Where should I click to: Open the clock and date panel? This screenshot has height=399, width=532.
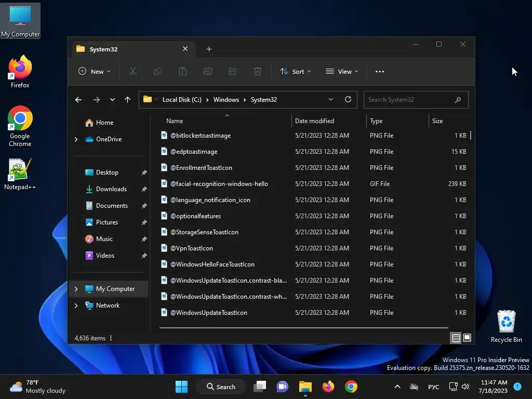click(493, 387)
